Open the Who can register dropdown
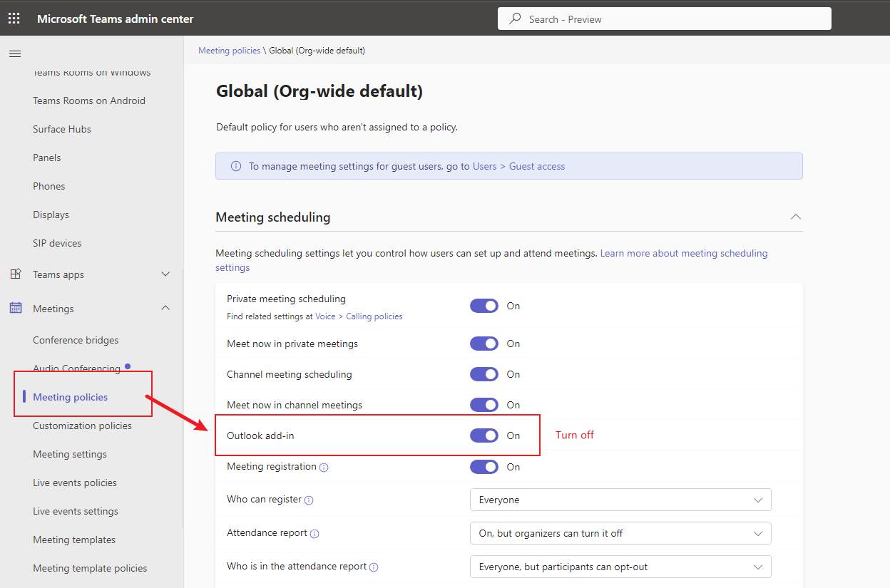 (x=619, y=500)
